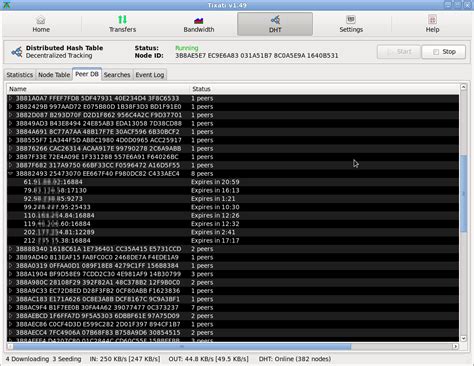Click the Stop button

[x=444, y=52]
